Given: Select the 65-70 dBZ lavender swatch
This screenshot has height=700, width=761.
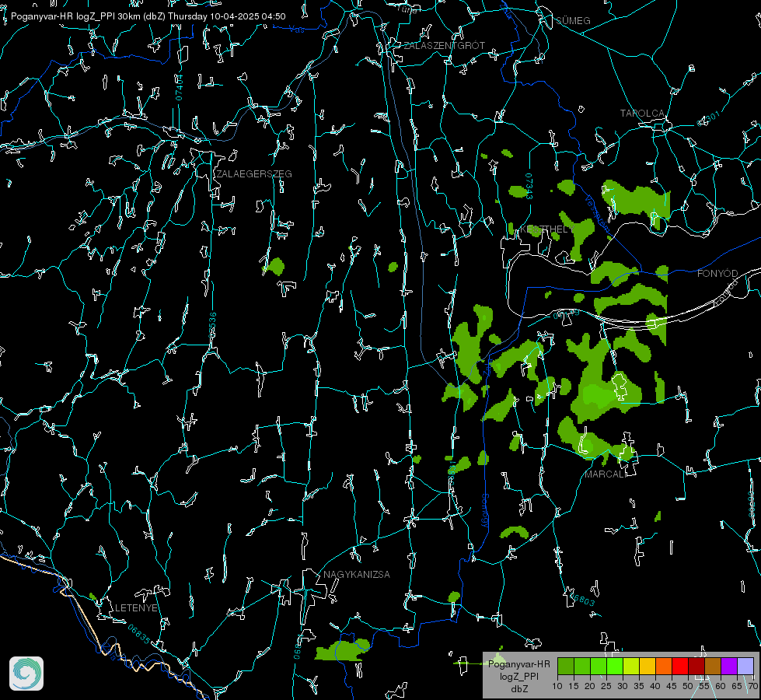Looking at the screenshot, I should pyautogui.click(x=745, y=666).
